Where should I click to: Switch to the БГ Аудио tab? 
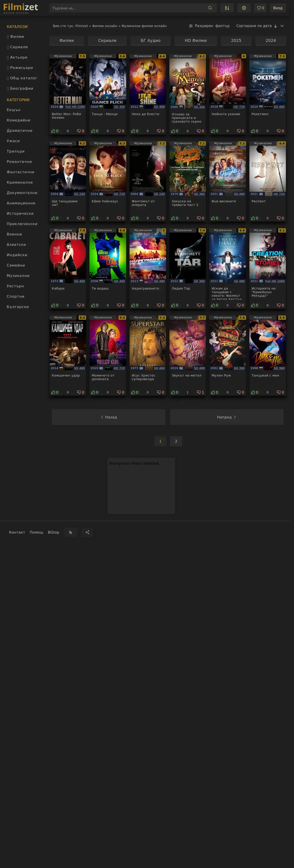point(150,41)
